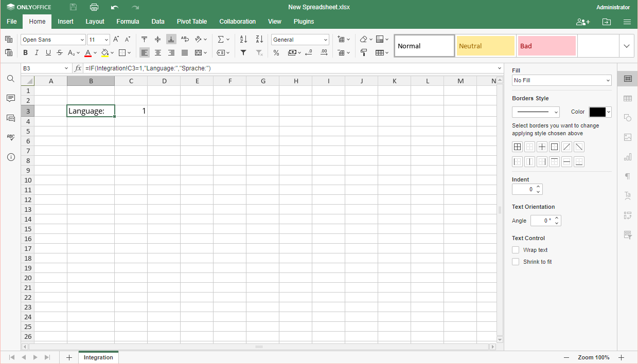638x364 pixels.
Task: Apply the Neutral cell style
Action: click(485, 46)
